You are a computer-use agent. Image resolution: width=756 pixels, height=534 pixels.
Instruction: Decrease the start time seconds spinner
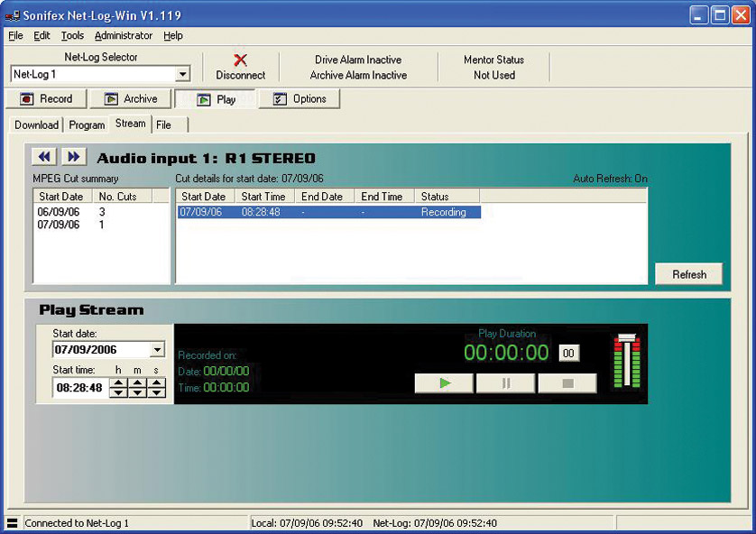157,392
